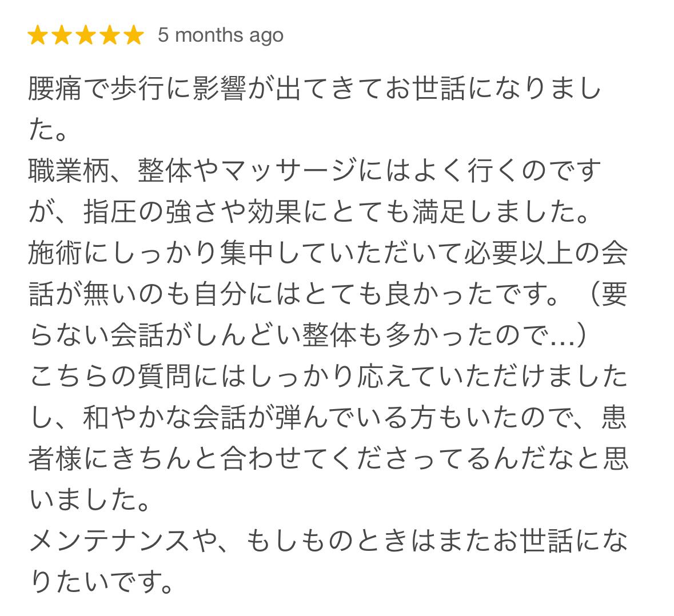Click the phrase 良かったです in the review
674x616 pixels.
click(468, 295)
